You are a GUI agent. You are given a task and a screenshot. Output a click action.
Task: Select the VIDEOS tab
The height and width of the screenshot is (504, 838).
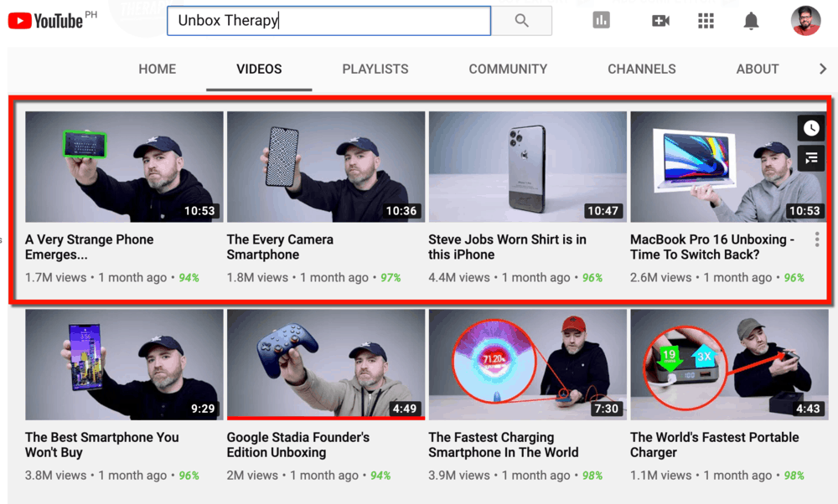[x=259, y=69]
